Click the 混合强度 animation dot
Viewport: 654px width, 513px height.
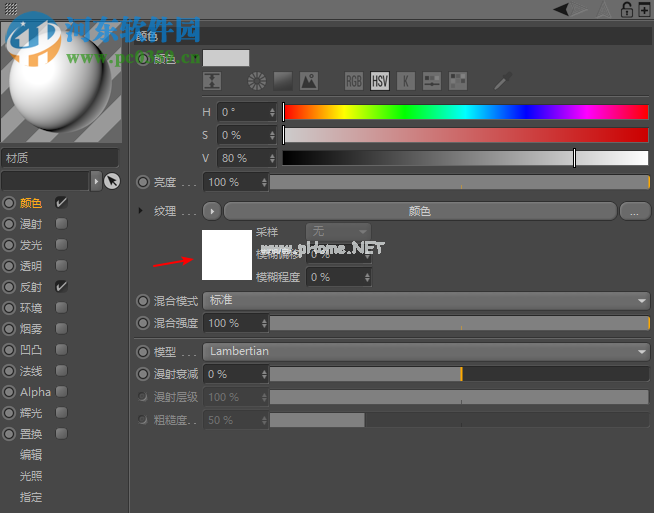point(143,323)
